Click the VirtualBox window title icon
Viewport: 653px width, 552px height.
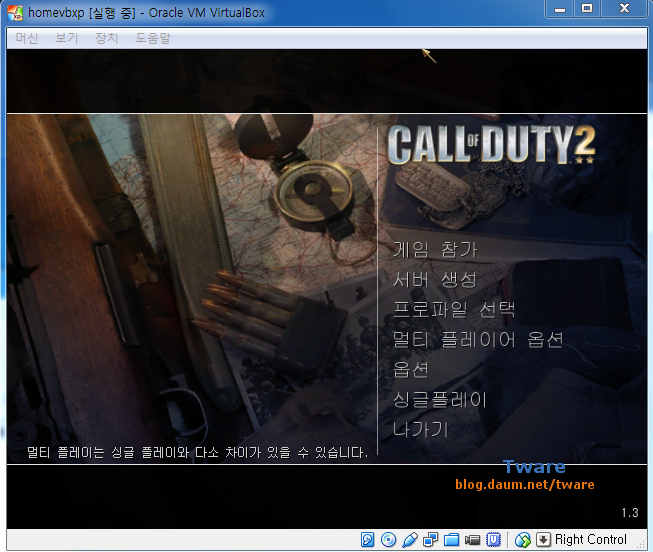[x=15, y=12]
